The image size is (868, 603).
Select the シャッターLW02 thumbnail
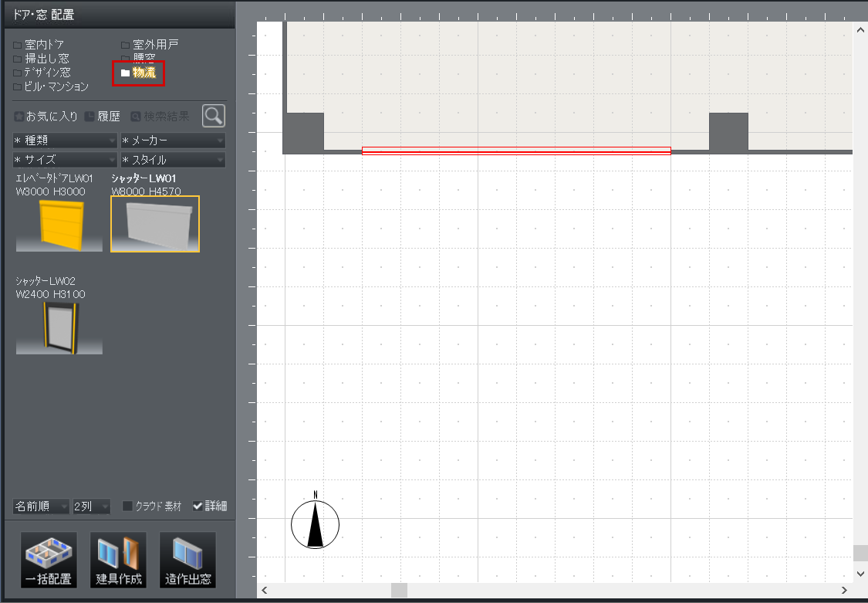coord(59,327)
